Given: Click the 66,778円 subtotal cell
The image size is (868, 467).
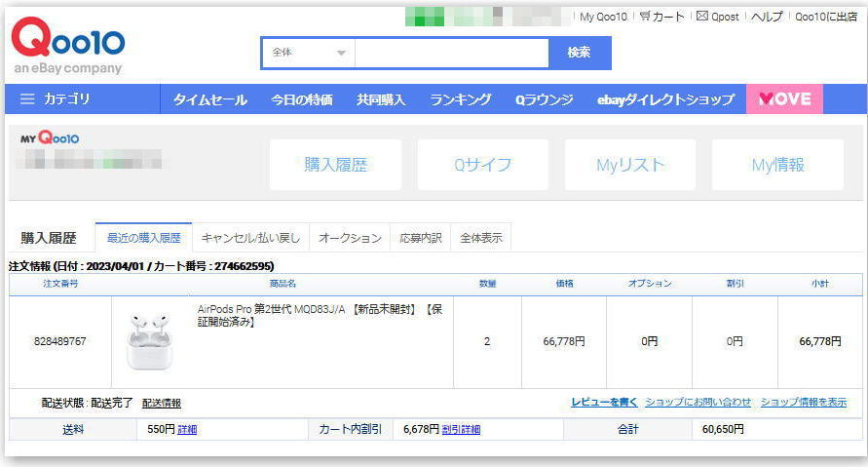Looking at the screenshot, I should point(820,341).
